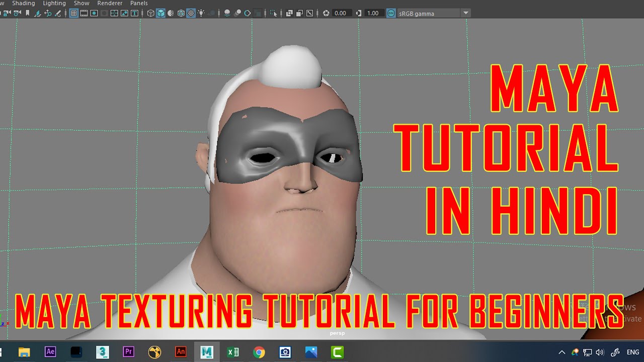This screenshot has width=644, height=362.
Task: Toggle the field chart icon
Action: 114,14
